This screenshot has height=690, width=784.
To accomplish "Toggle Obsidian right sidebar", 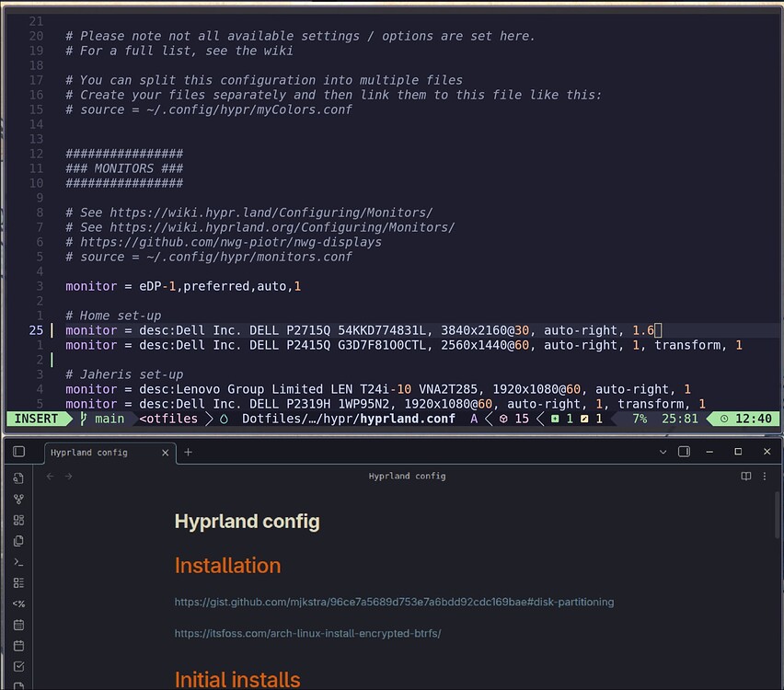I will (684, 452).
